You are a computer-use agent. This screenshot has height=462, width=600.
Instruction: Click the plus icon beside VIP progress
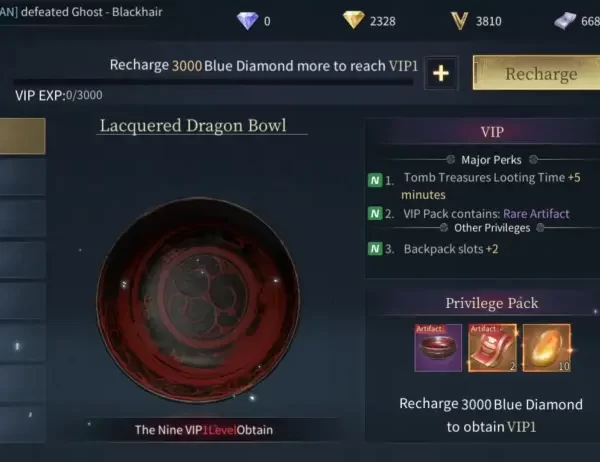[441, 73]
